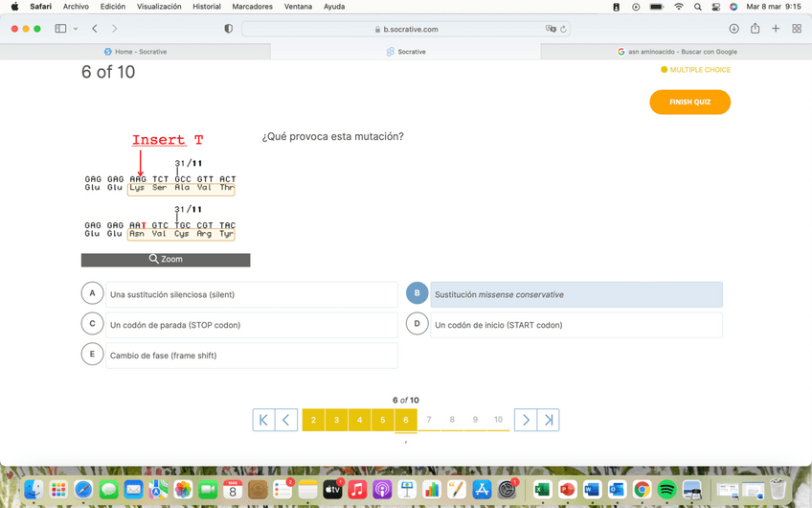Screen dimensions: 812x508
Task: Open the Ayuda menu
Action: coord(334,7)
